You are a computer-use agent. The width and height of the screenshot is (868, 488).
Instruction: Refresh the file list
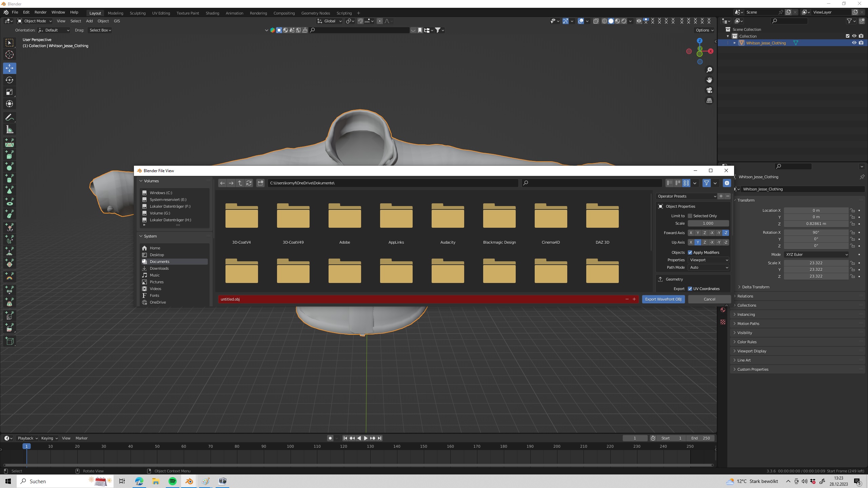point(249,183)
